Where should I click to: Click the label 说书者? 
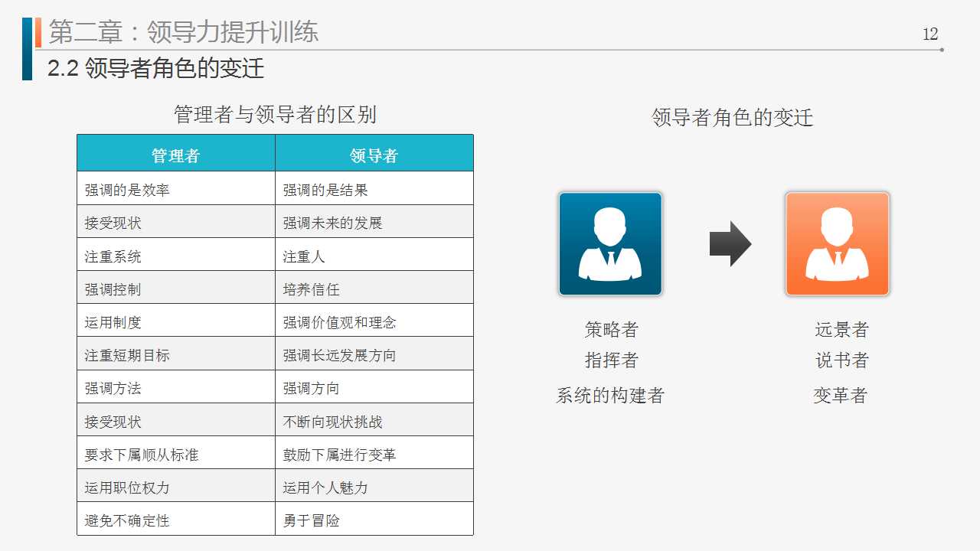tap(841, 360)
